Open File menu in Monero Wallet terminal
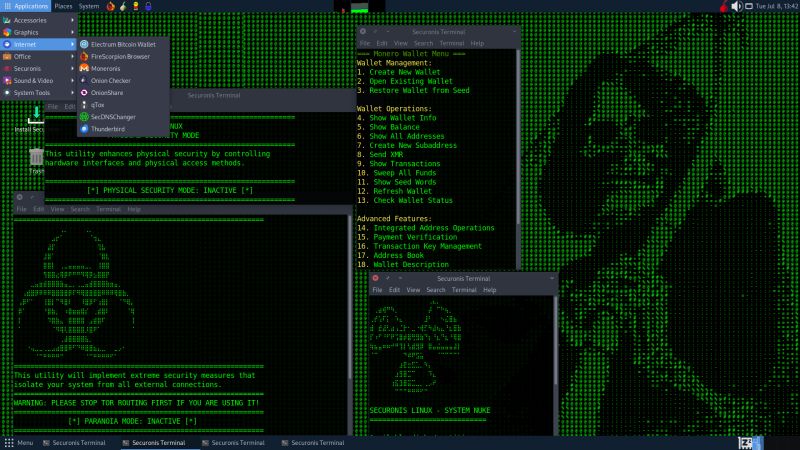Viewport: 800px width, 450px height. [365, 43]
